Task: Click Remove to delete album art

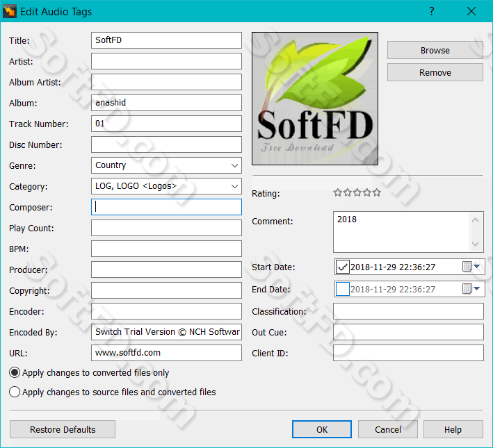Action: click(x=435, y=72)
